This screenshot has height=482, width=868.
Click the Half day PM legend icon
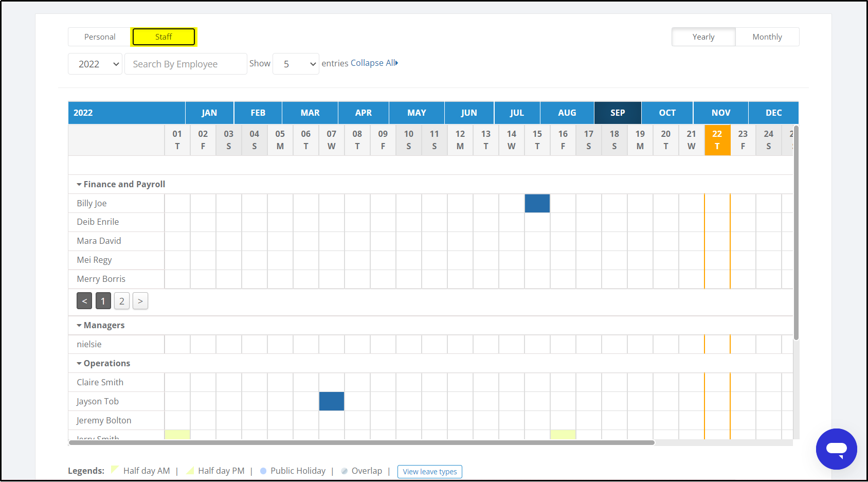(x=190, y=470)
